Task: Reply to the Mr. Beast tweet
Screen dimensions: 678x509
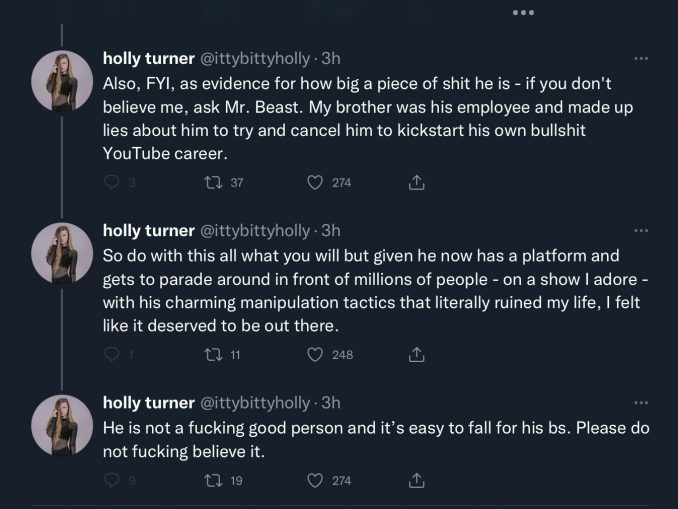Action: [x=112, y=182]
